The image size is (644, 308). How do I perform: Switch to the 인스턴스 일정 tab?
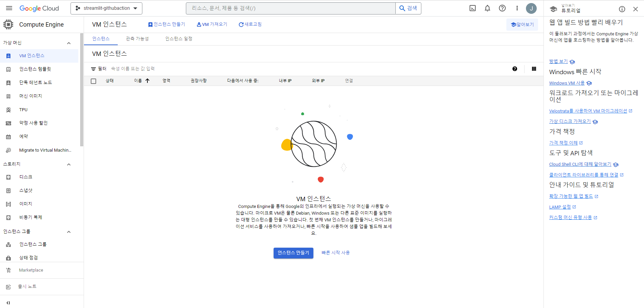179,39
